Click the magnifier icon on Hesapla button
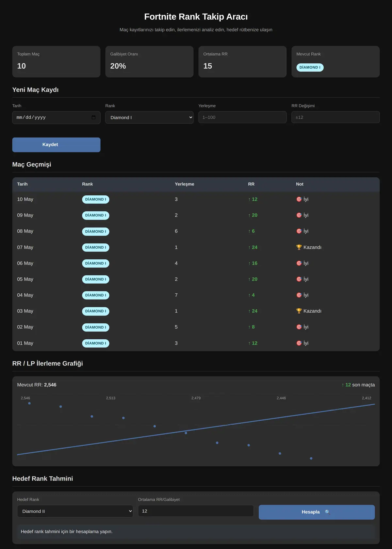392x549 pixels. pyautogui.click(x=327, y=512)
